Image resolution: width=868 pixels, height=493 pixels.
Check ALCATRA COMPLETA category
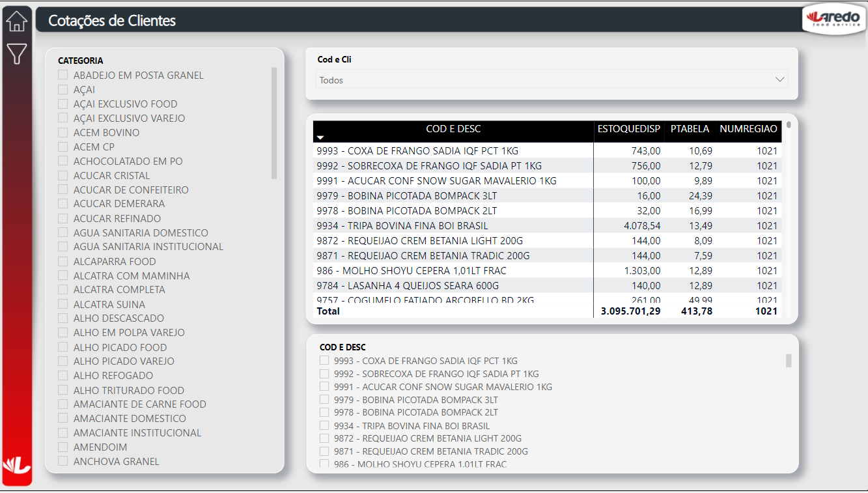tap(63, 289)
